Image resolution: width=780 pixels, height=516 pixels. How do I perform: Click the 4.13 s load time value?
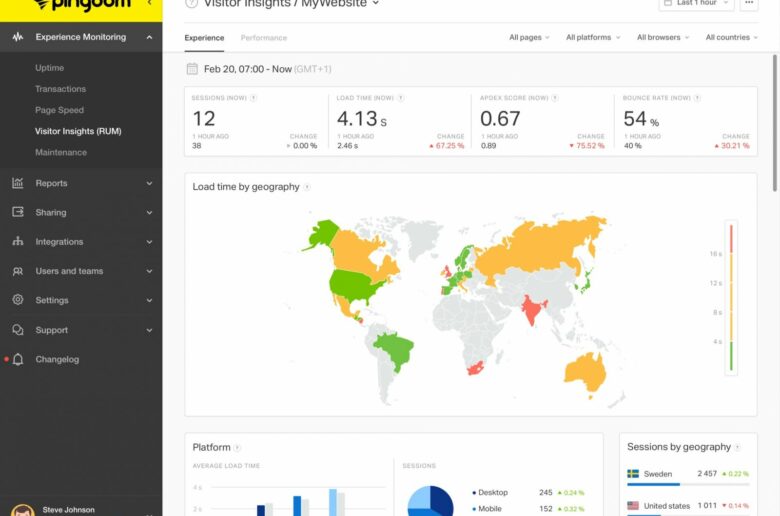pos(362,119)
